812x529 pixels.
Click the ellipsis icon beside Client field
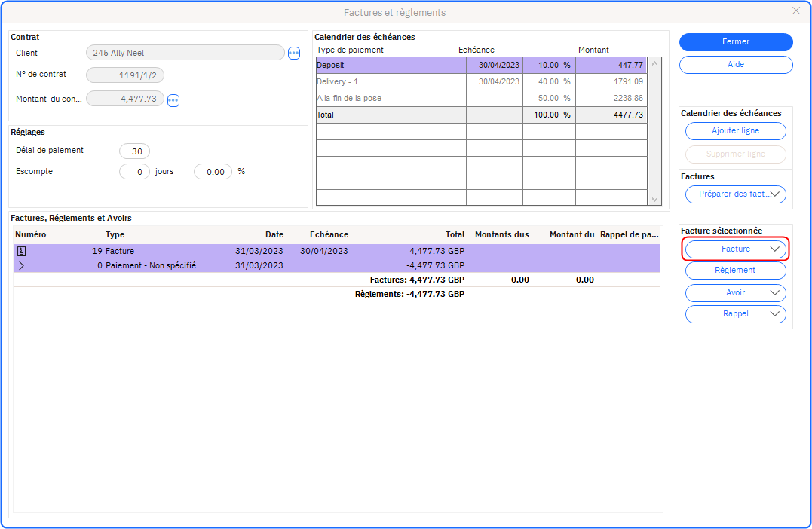(x=294, y=53)
